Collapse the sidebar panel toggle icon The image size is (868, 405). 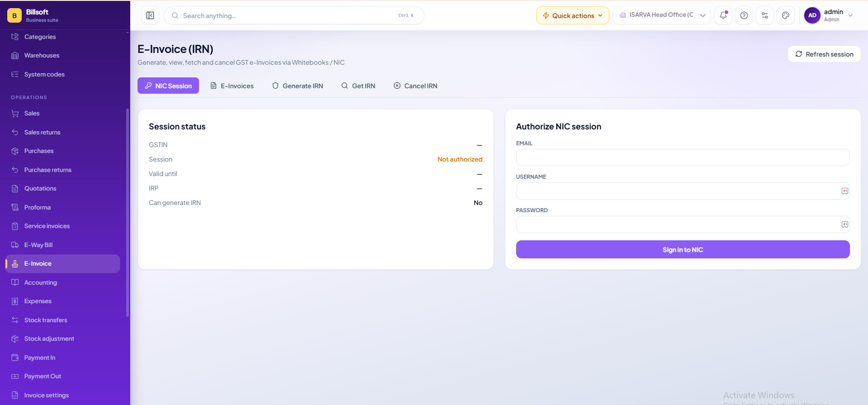click(150, 15)
